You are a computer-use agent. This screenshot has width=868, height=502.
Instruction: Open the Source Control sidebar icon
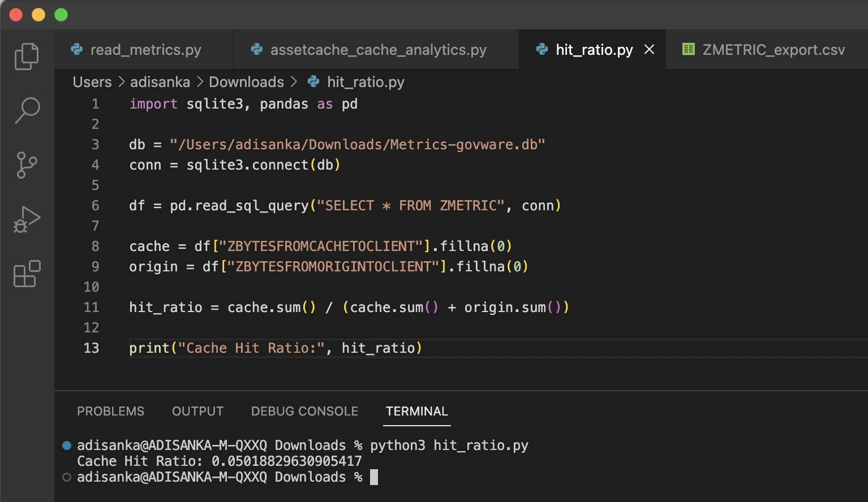(26, 165)
